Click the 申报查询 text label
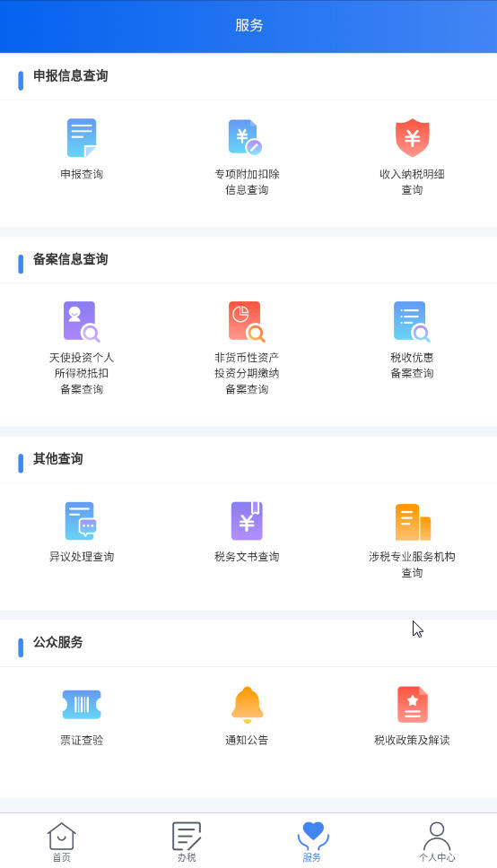 pyautogui.click(x=82, y=174)
